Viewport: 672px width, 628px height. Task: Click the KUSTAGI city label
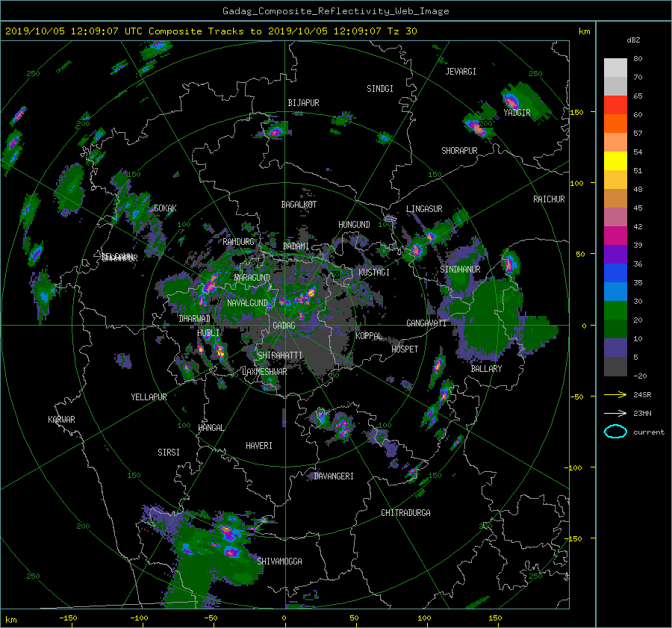click(x=374, y=273)
